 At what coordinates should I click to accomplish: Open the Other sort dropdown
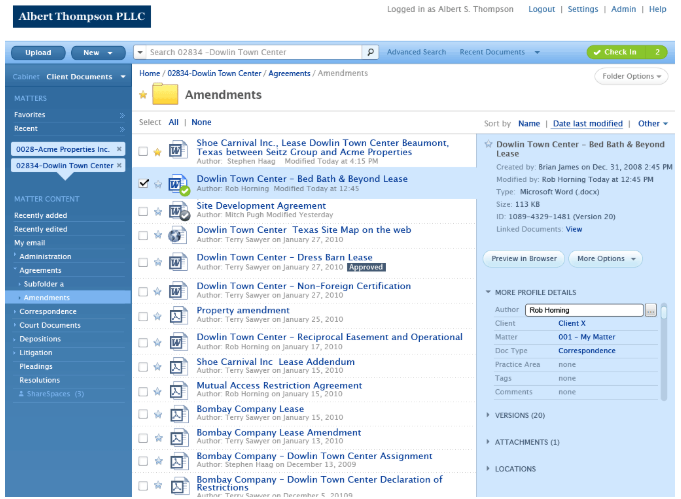coord(653,124)
